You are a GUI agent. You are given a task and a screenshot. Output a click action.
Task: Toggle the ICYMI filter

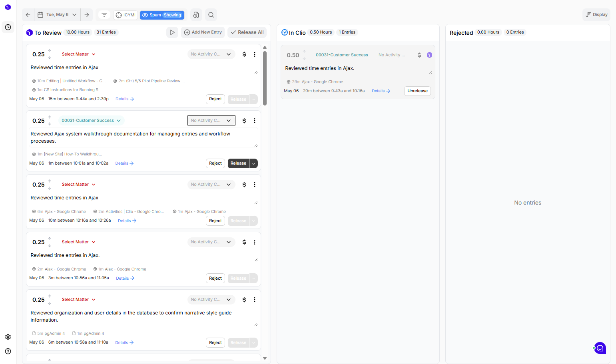point(126,15)
